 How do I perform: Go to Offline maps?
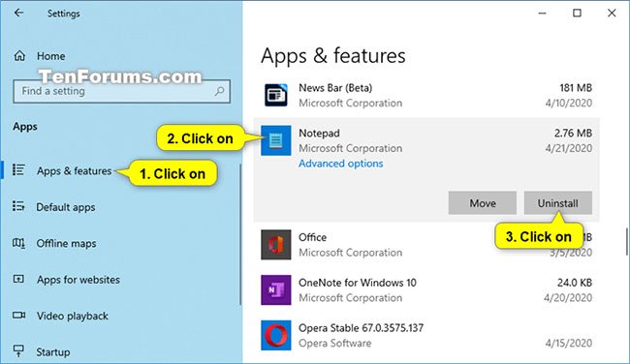pyautogui.click(x=66, y=243)
